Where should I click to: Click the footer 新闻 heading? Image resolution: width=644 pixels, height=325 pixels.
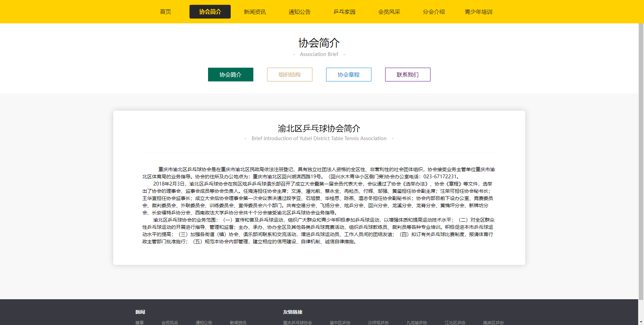[x=140, y=312]
